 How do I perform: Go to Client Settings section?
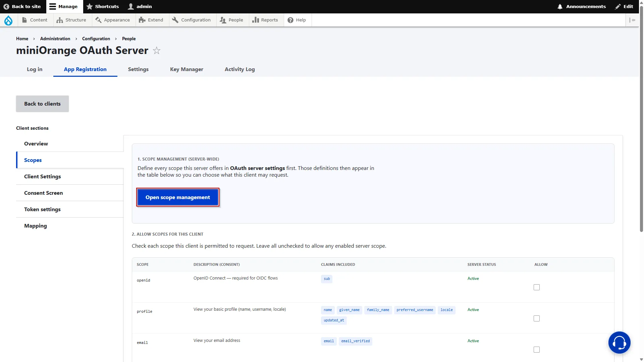[x=70, y=176]
